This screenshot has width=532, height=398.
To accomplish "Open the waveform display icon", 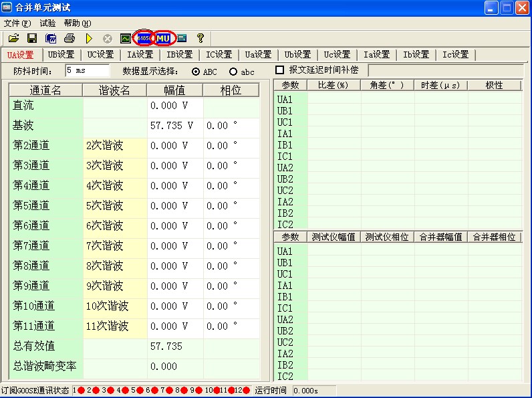I will click(126, 39).
